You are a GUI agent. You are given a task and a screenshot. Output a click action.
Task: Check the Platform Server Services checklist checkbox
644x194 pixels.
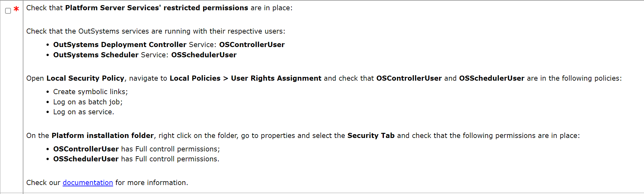(x=7, y=10)
